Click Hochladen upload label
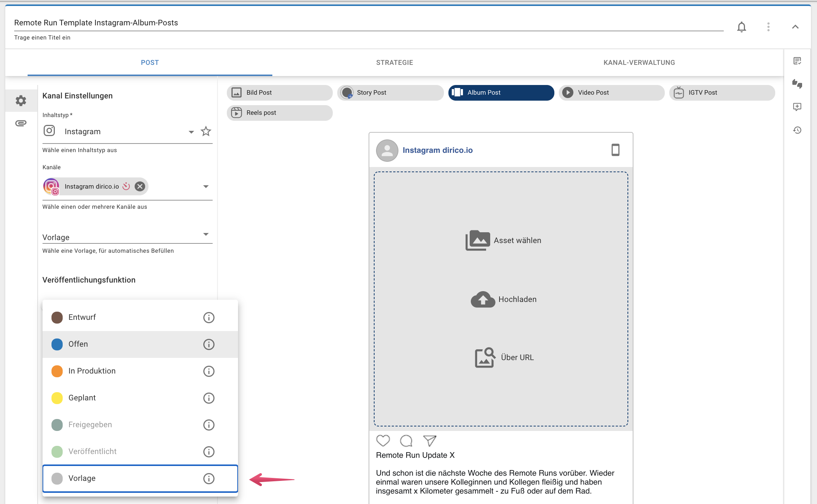The height and width of the screenshot is (504, 817). (517, 299)
